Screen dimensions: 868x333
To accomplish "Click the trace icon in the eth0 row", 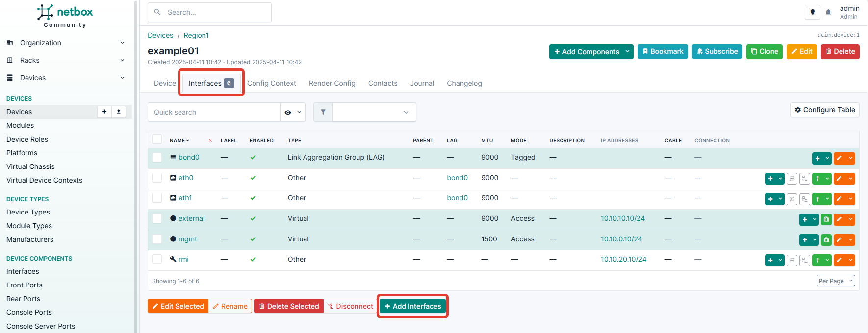I will point(792,179).
